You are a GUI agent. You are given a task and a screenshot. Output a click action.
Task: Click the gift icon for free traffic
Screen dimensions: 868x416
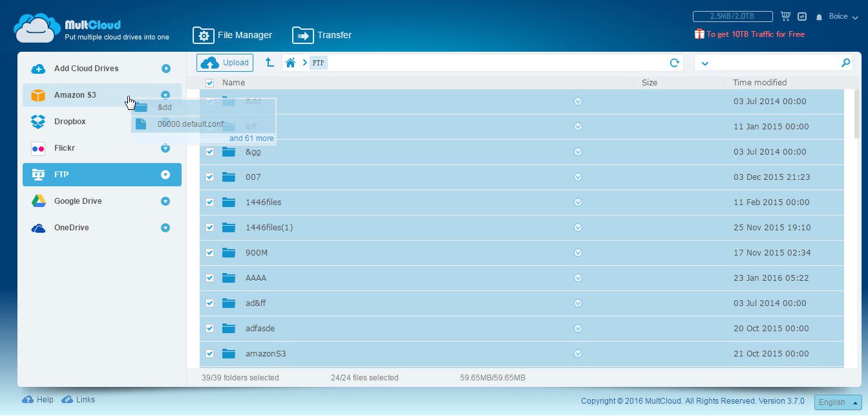pos(699,34)
